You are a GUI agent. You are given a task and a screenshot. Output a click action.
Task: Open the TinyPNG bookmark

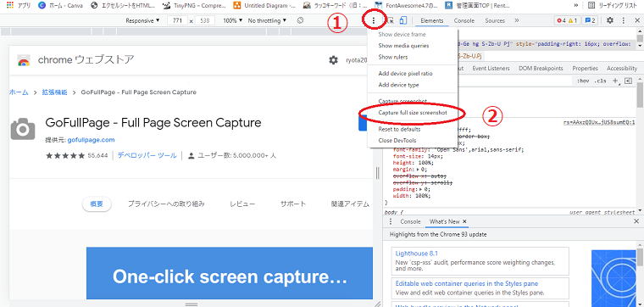point(194,6)
